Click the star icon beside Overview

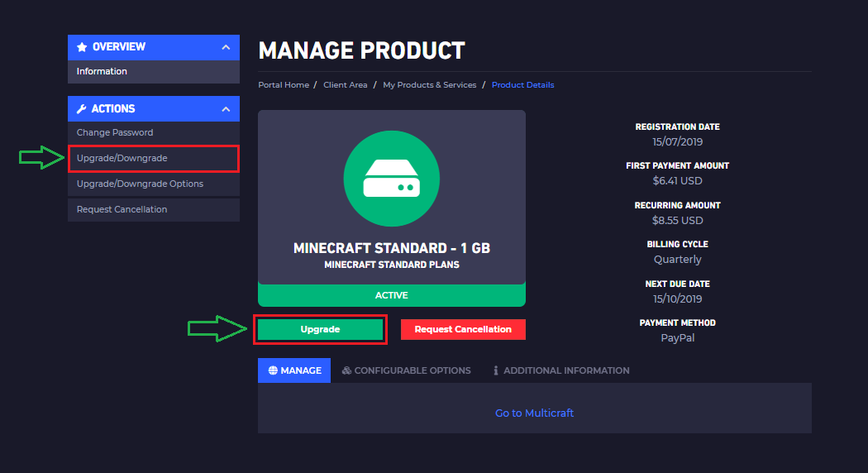pyautogui.click(x=82, y=48)
